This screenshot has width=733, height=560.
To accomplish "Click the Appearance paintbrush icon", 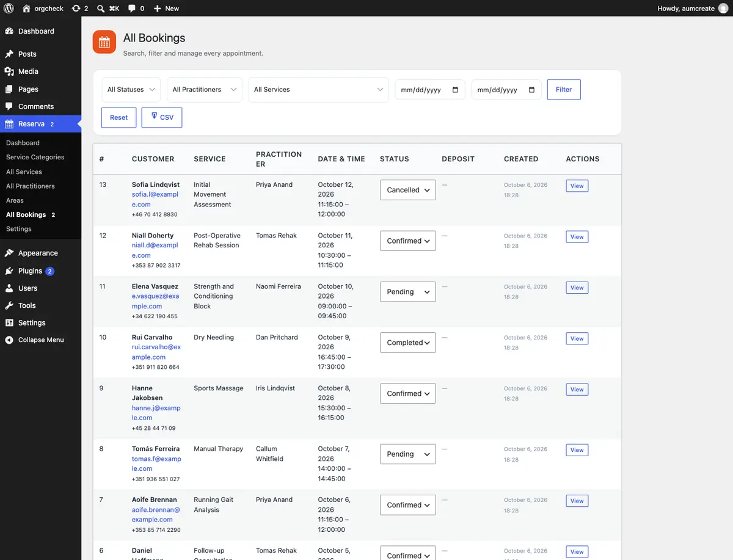I will click(9, 253).
